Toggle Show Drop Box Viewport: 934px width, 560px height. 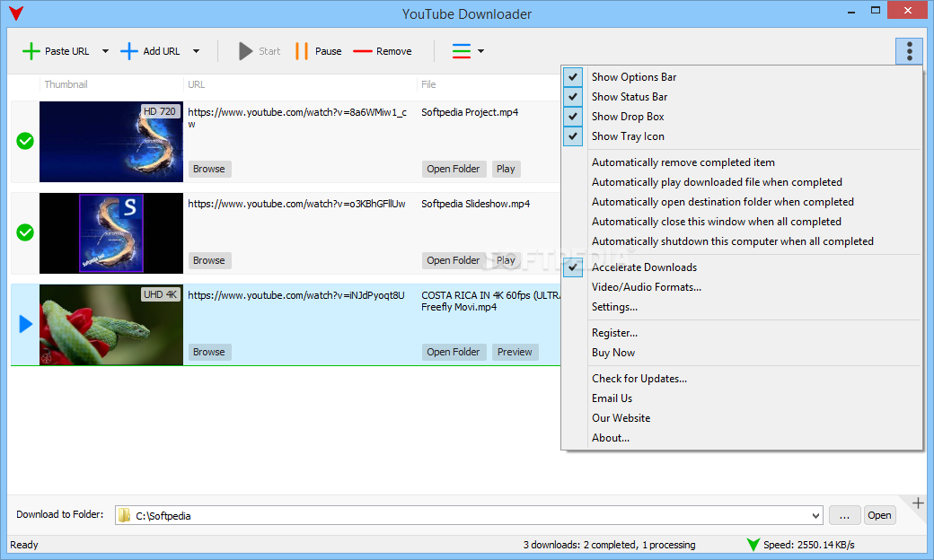point(742,117)
